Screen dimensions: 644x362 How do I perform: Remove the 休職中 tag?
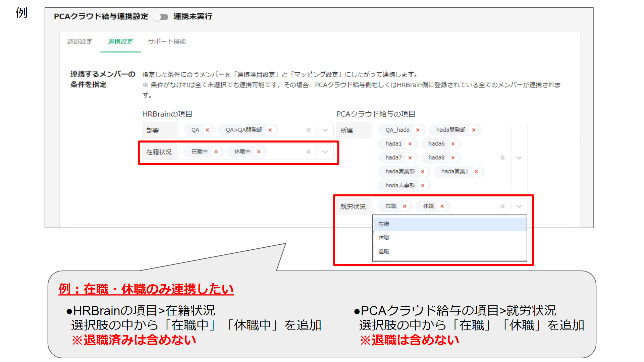259,152
